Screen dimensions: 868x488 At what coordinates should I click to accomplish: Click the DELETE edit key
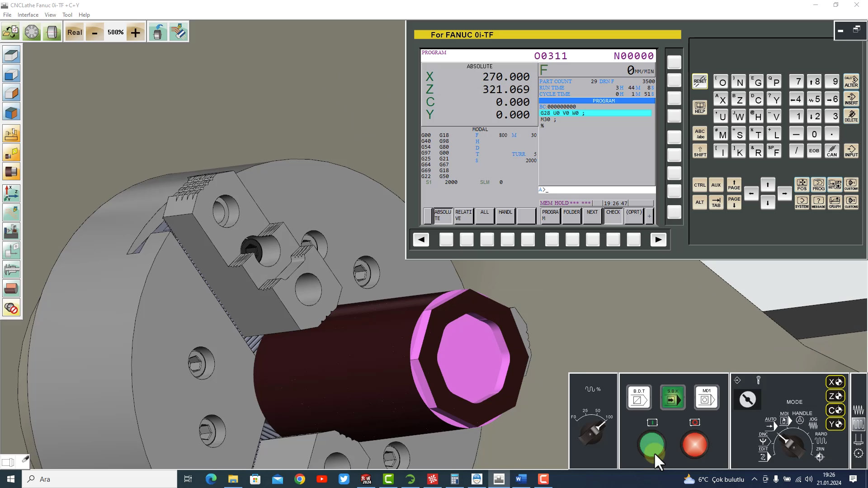851,116
